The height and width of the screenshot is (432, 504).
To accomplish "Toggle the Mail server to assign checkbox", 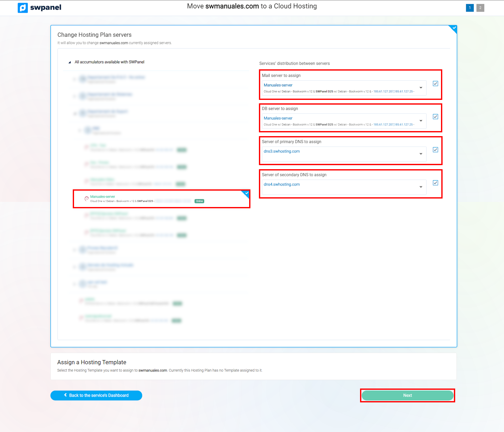I will pos(435,84).
